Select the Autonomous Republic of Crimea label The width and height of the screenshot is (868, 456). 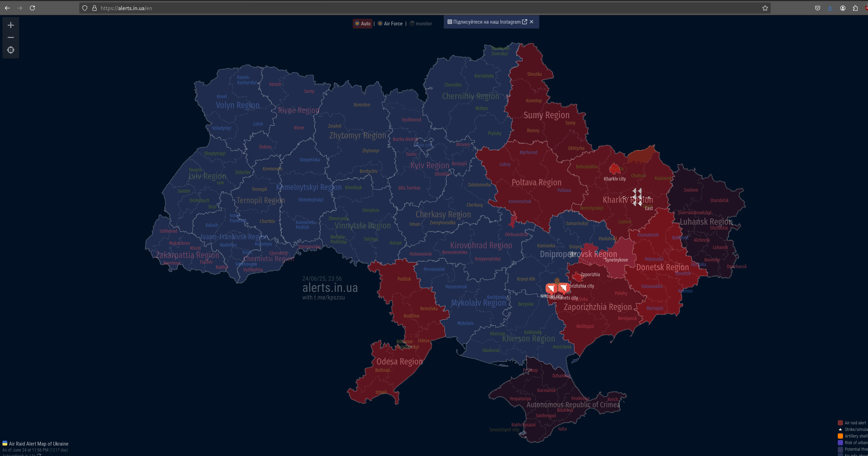(573, 405)
